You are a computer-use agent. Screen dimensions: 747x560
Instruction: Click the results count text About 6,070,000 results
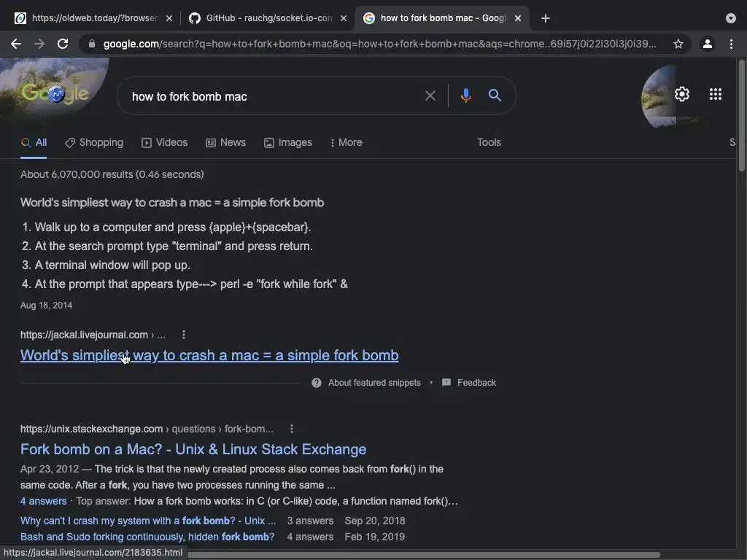(x=112, y=174)
